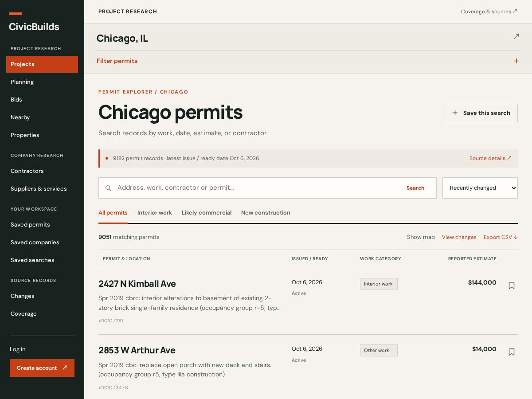Open Suppliers & services
This screenshot has height=399, width=532.
click(x=42, y=189)
